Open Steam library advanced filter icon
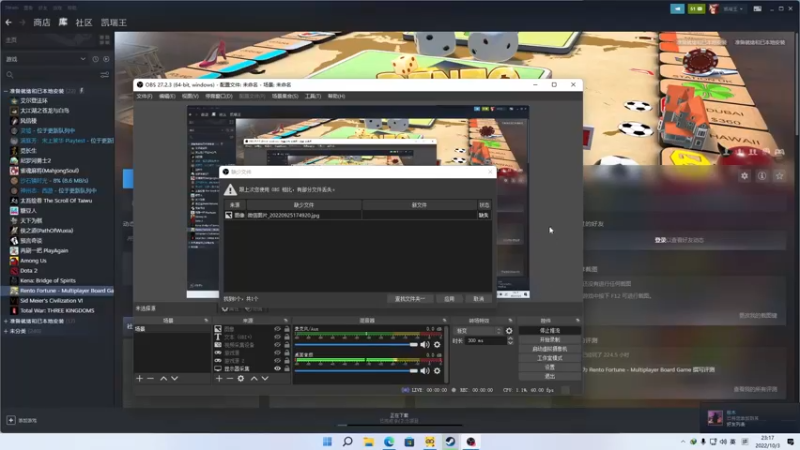Image resolution: width=800 pixels, height=450 pixels. tap(105, 75)
